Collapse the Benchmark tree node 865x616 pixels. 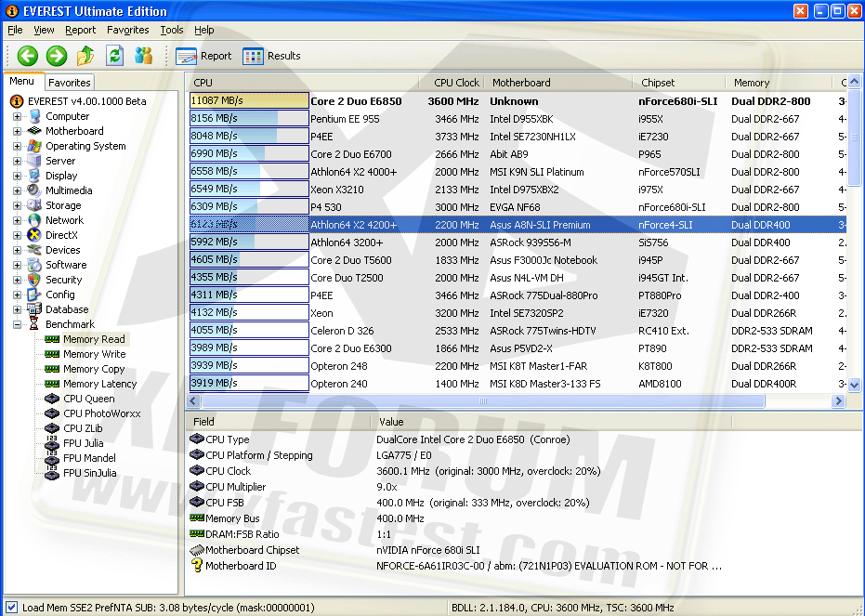pos(17,325)
